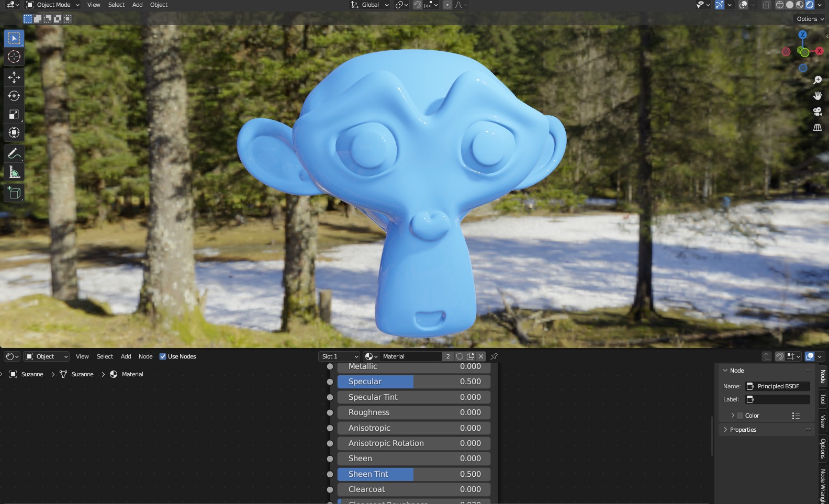
Task: Select the Rotate tool
Action: point(14,96)
